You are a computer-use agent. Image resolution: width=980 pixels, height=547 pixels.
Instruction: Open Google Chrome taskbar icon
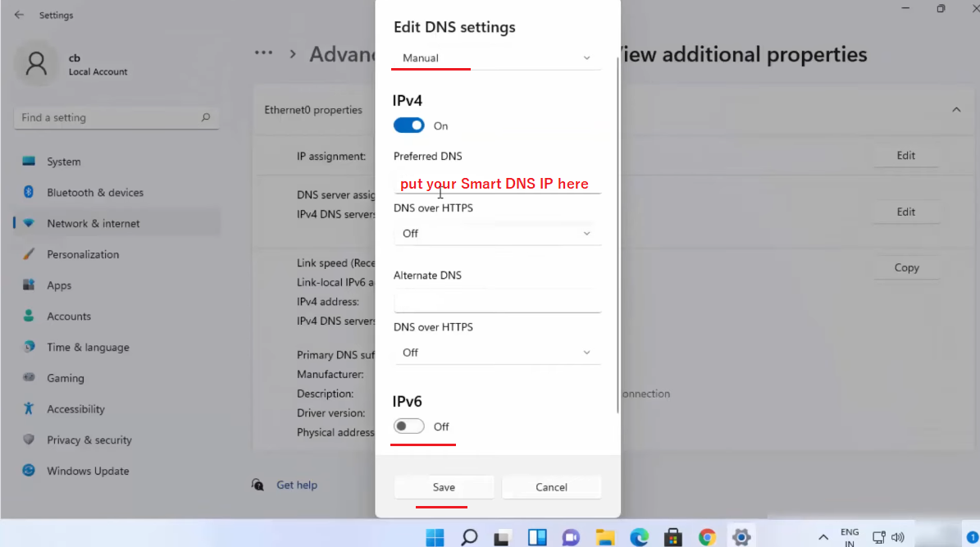(707, 537)
